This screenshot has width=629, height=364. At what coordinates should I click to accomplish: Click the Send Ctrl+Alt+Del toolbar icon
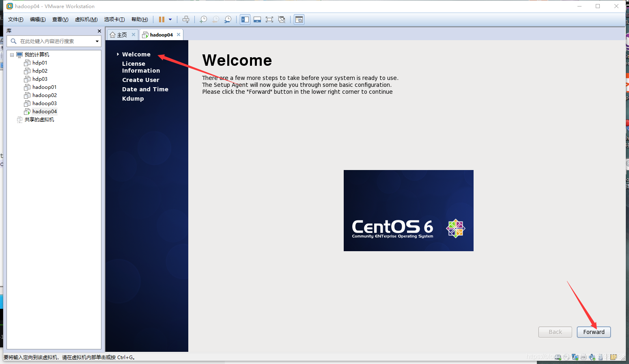pos(186,19)
